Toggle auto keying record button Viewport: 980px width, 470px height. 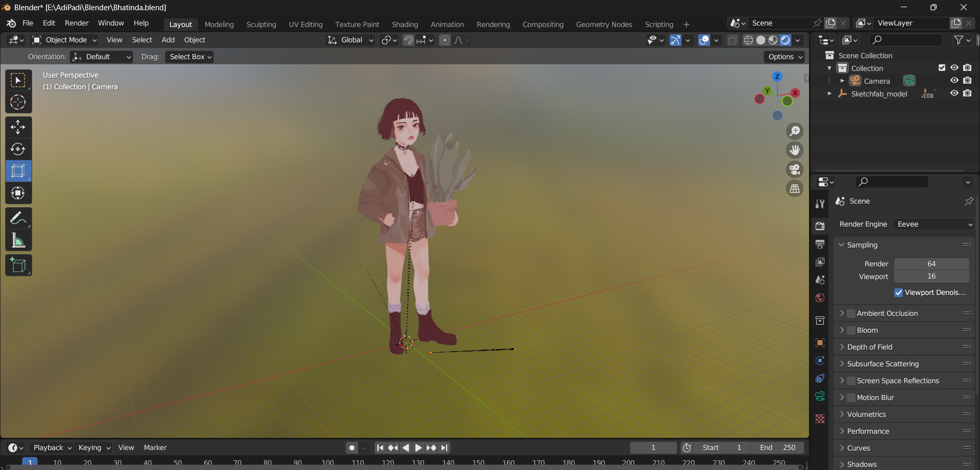pos(352,448)
